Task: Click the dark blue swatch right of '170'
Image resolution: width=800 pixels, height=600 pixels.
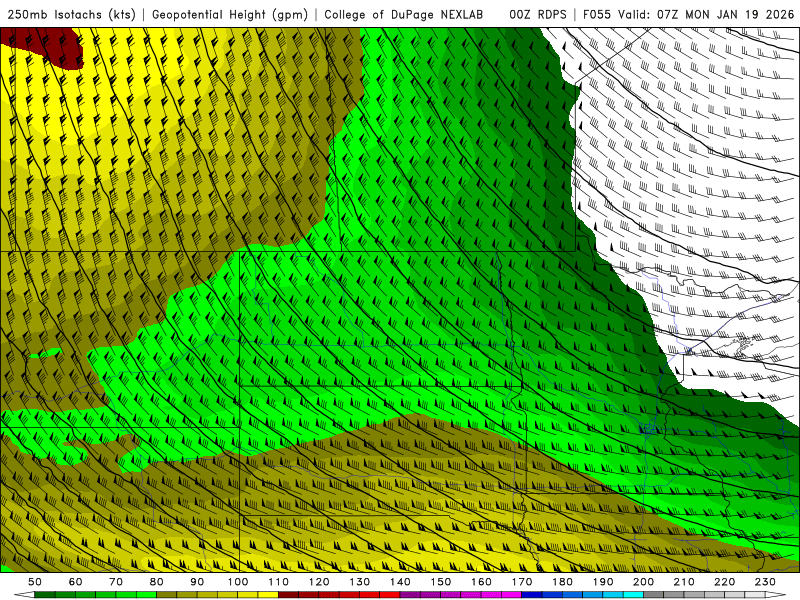Action: point(532,595)
